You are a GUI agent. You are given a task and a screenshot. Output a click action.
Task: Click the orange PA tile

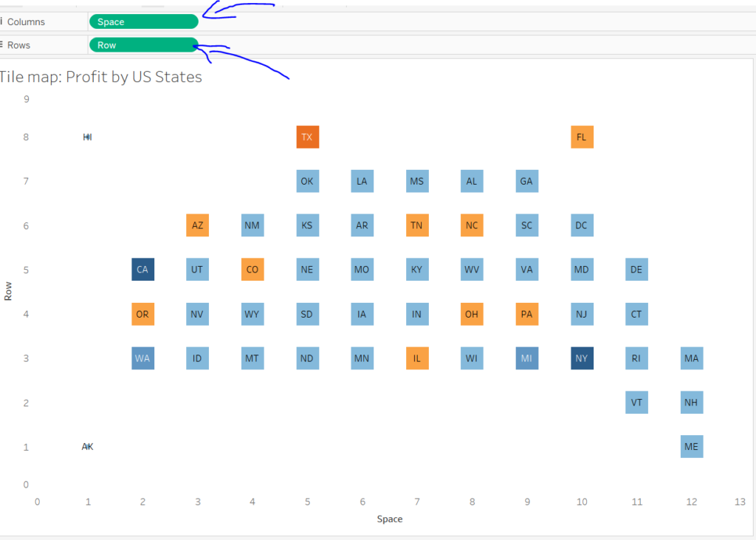click(x=526, y=314)
